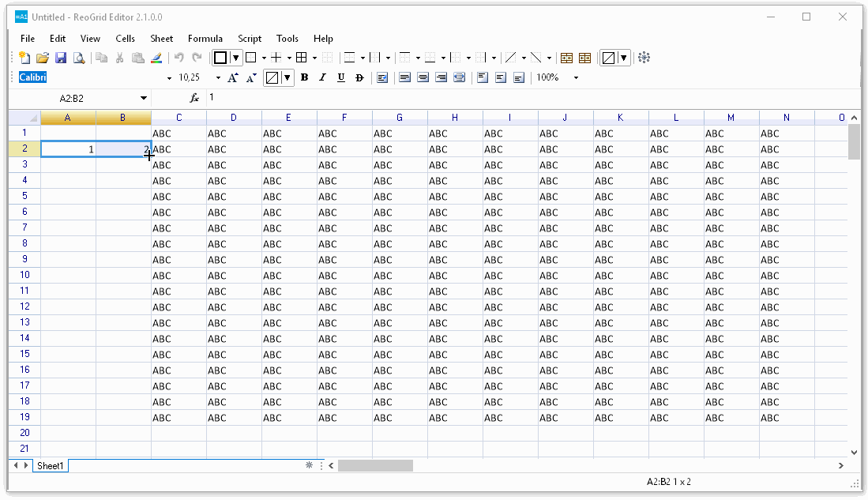Open the Edit menu
The image size is (868, 500).
pos(58,38)
